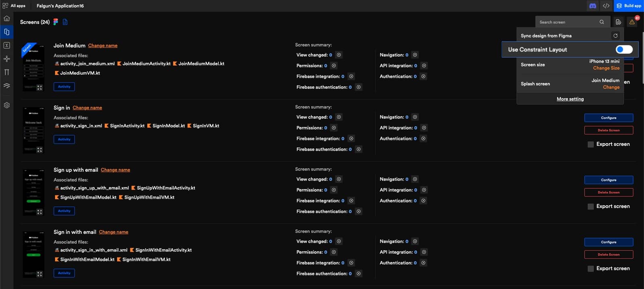The width and height of the screenshot is (644, 289).
Task: Click the Sync design from Figma refresh icon
Action: (x=615, y=35)
